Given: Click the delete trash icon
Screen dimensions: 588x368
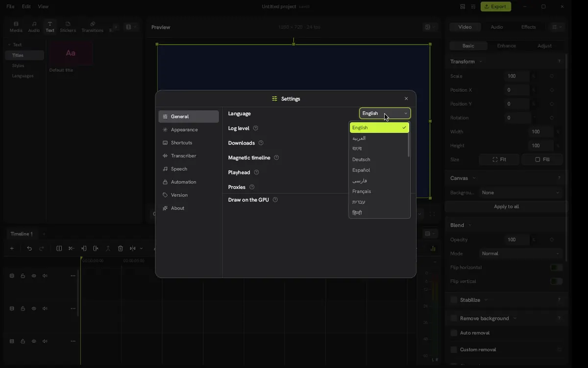Looking at the screenshot, I should [x=121, y=248].
